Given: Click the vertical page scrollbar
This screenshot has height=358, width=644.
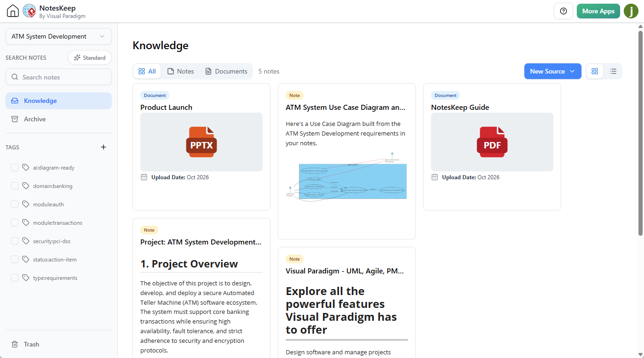Looking at the screenshot, I should tap(640, 132).
